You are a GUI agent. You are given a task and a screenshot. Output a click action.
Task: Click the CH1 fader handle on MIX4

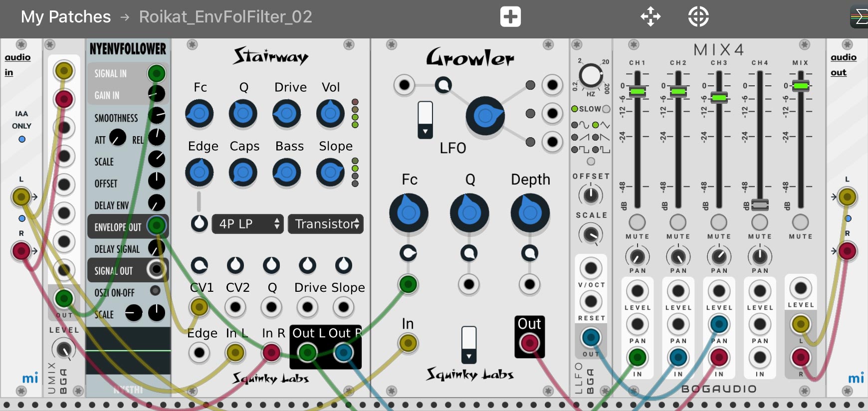click(637, 91)
